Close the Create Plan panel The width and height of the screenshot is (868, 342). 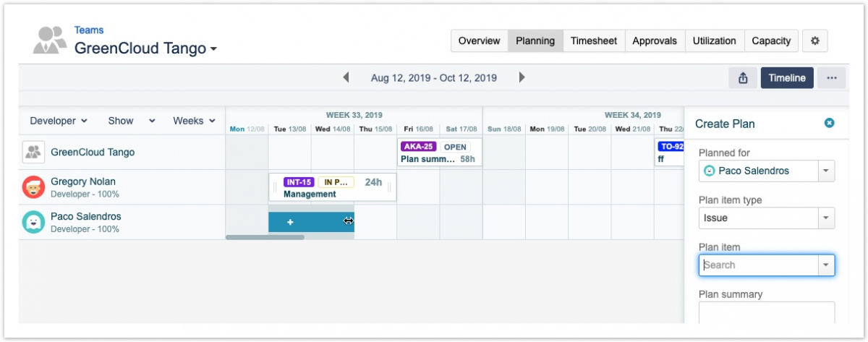pos(830,123)
